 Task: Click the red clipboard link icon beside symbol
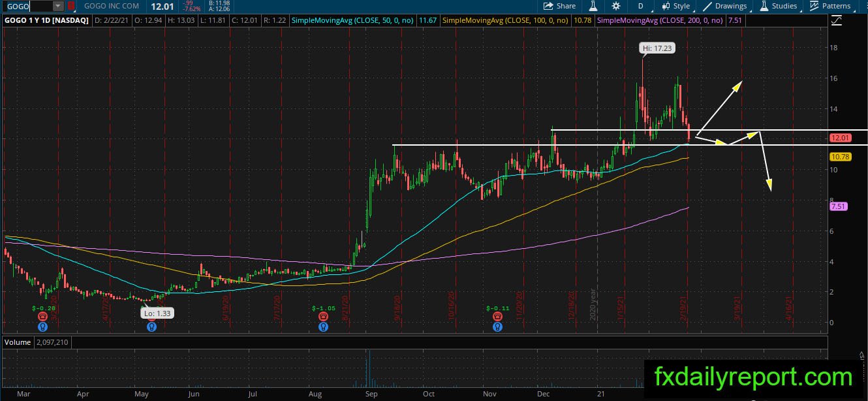click(x=70, y=6)
